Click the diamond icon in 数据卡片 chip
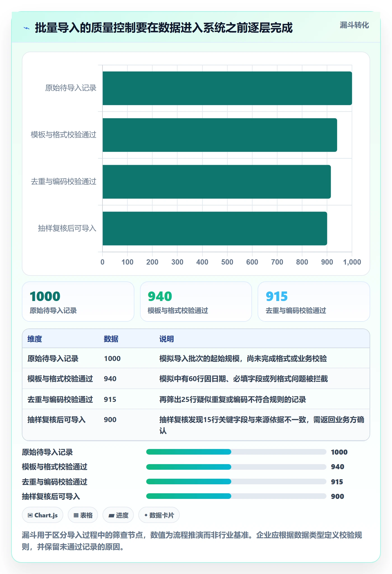The image size is (392, 574). tap(146, 515)
